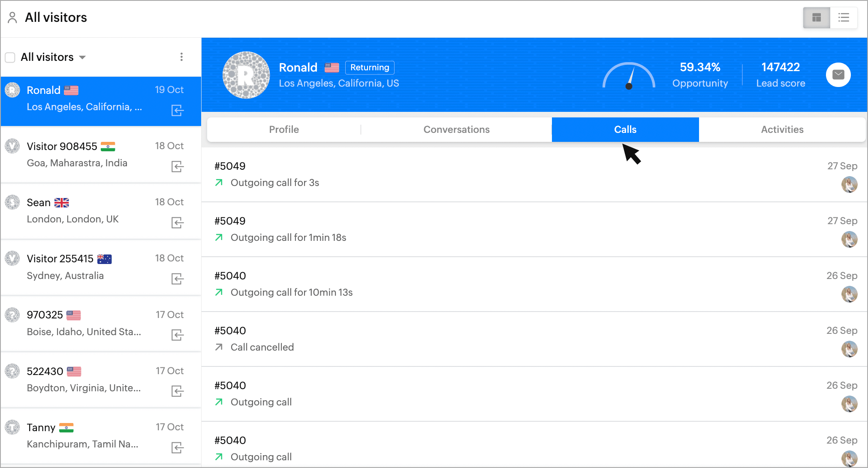Click the exit icon in Sean's row
Image resolution: width=868 pixels, height=468 pixels.
[x=177, y=222]
